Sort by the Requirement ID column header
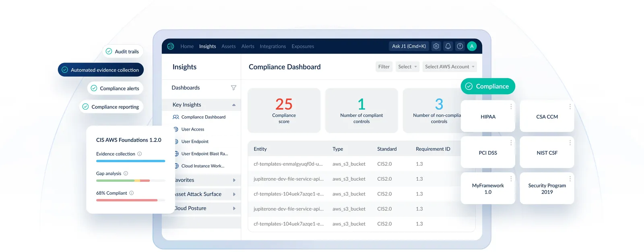Screen dimensions: 644x252 433,149
